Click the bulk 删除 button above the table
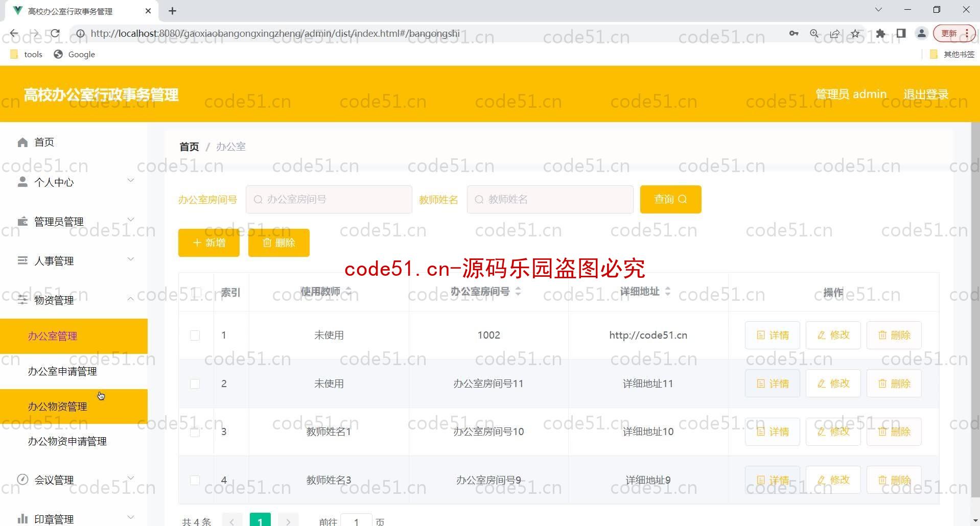The width and height of the screenshot is (980, 526). tap(279, 243)
